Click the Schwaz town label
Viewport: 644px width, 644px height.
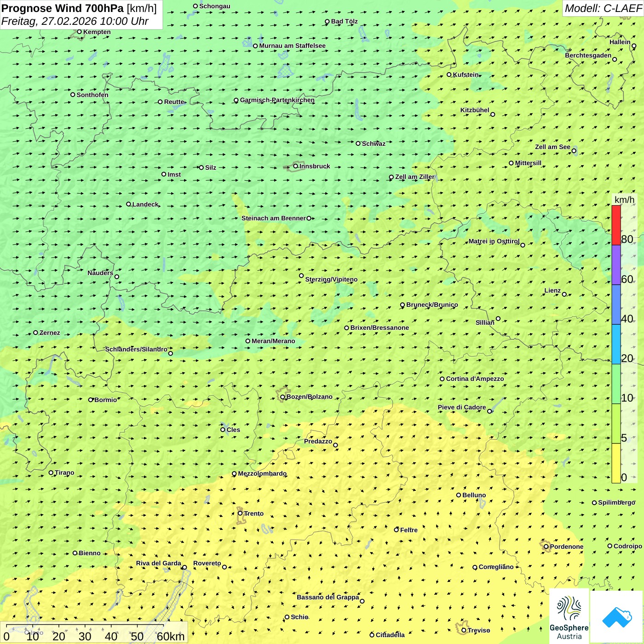(374, 144)
